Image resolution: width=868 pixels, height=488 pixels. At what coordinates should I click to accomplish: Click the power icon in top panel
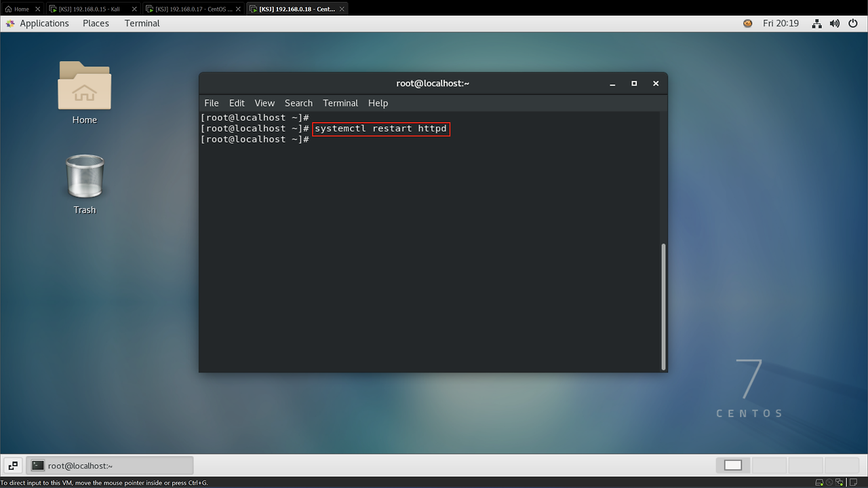852,23
